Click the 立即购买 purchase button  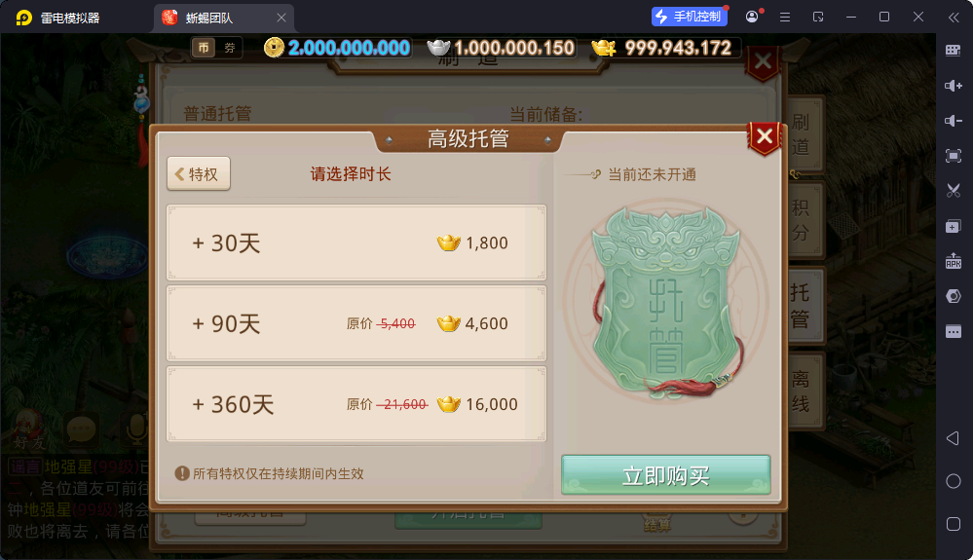(x=666, y=475)
